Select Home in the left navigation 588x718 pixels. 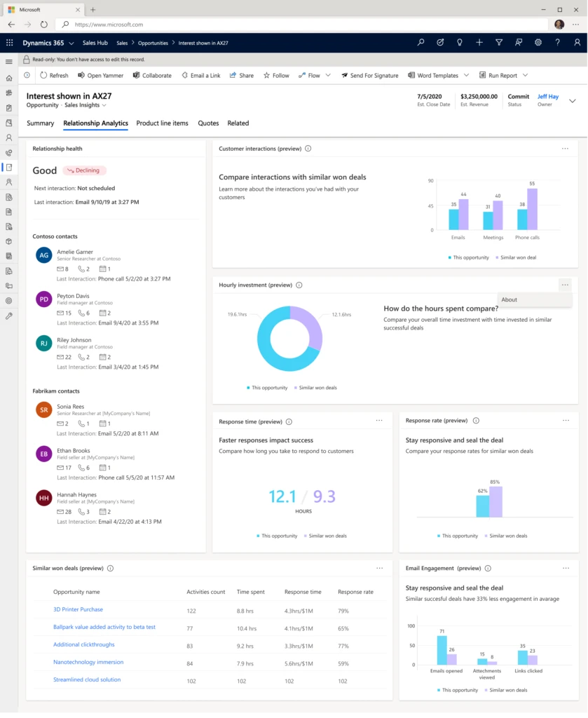click(x=9, y=79)
